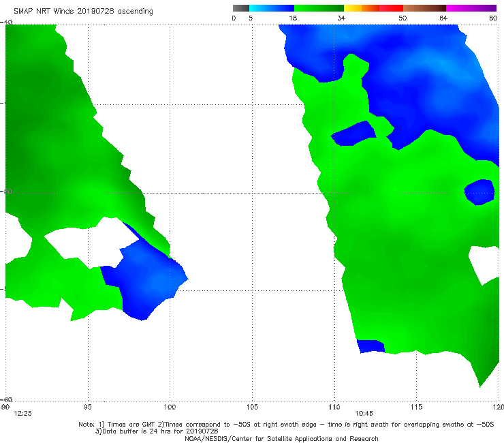Select the '64' color bar scale label
Screen dimensions: 504x443
(443, 18)
